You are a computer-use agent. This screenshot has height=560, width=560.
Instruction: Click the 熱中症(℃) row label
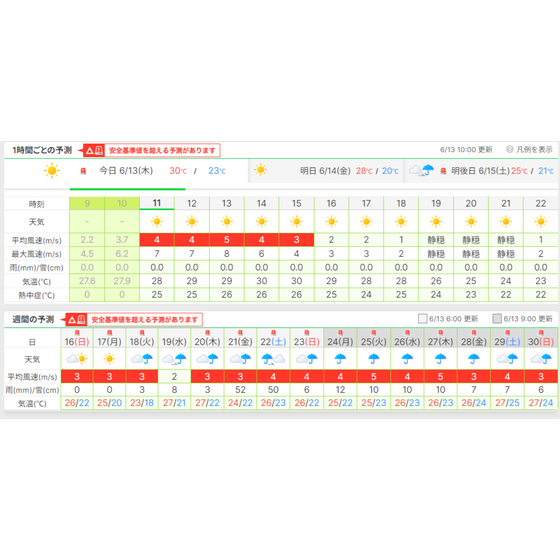coord(36,295)
